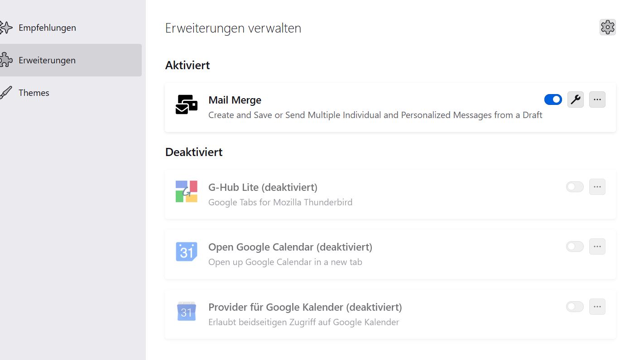Enable Provider für Google Kalender toggle
Screen dimensions: 644x360
575,307
